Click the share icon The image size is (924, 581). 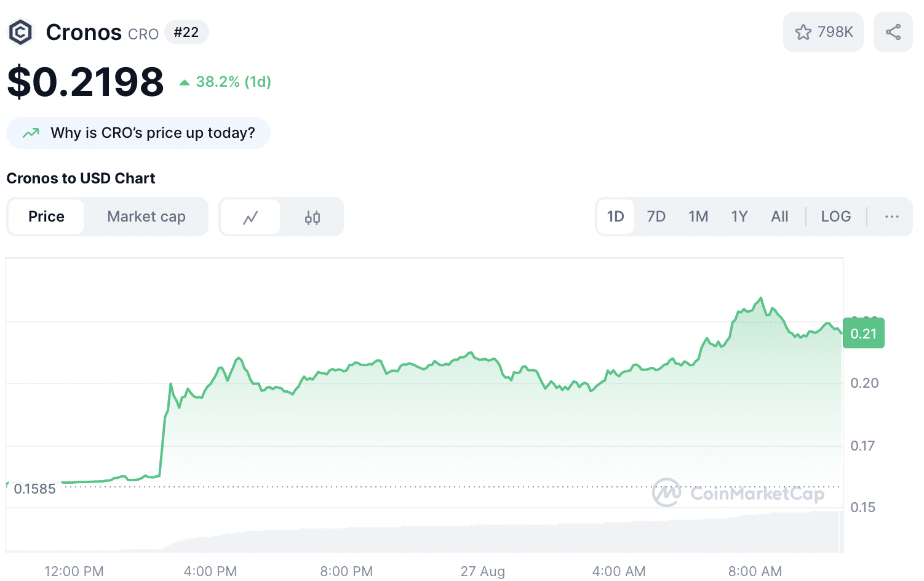pos(893,31)
